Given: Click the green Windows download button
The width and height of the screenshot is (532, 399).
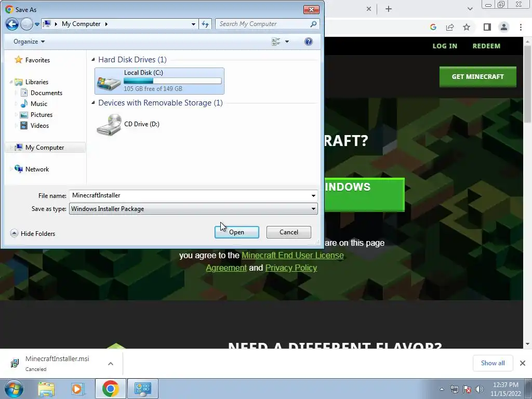Looking at the screenshot, I should [364, 194].
